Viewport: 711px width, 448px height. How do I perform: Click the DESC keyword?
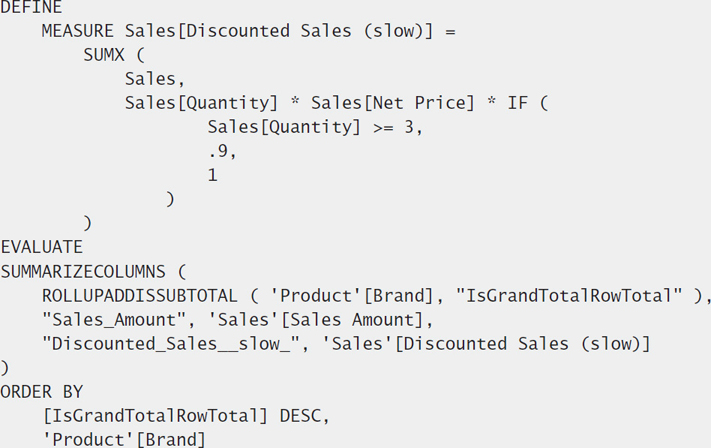click(x=300, y=416)
